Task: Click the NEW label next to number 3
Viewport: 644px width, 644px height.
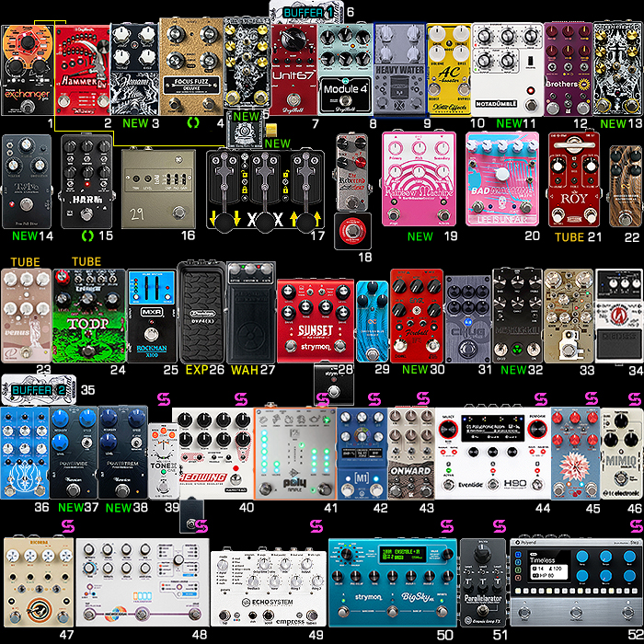Action: (x=135, y=122)
